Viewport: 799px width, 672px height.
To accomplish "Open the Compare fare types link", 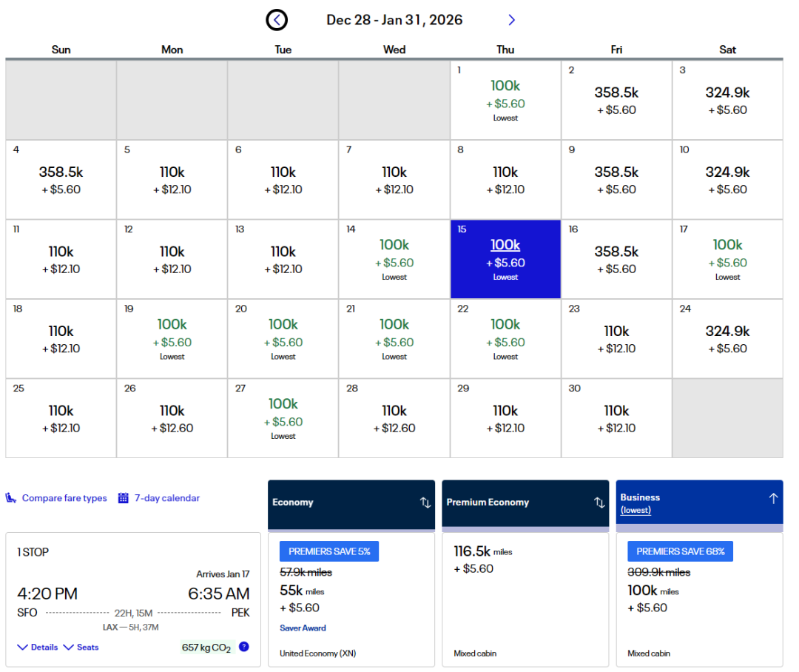I will 64,498.
